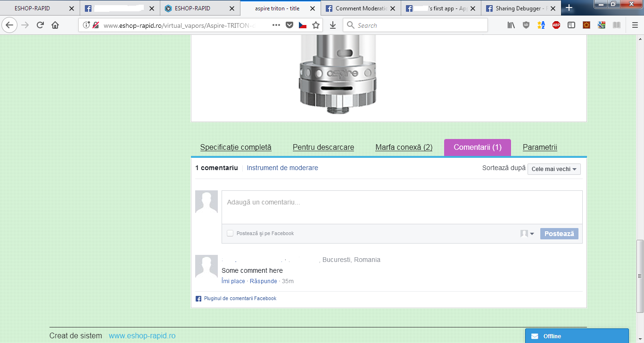Reload the current page
644x343 pixels.
[40, 25]
